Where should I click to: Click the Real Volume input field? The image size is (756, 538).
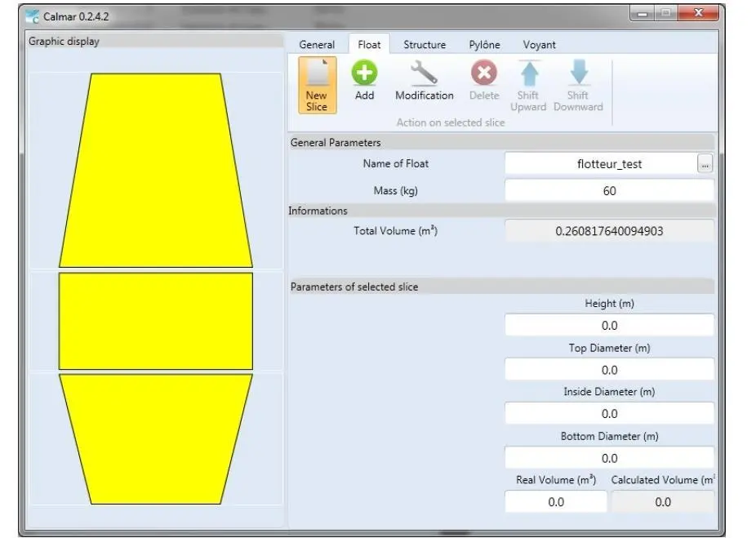click(556, 502)
